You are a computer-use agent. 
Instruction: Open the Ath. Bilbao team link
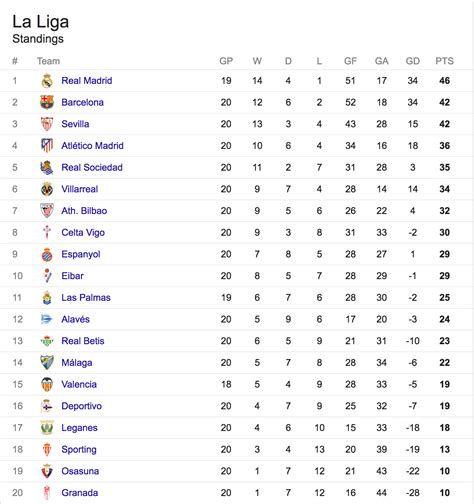(84, 211)
